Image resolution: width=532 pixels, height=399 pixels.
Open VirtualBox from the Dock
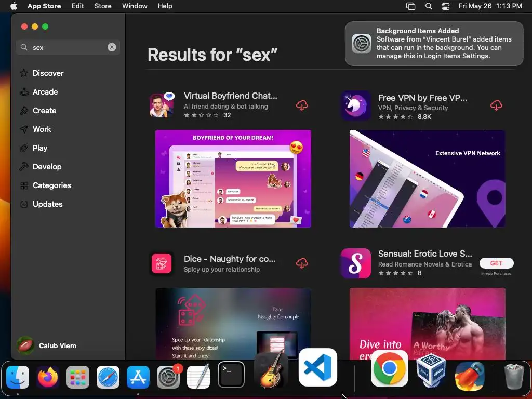(x=431, y=370)
